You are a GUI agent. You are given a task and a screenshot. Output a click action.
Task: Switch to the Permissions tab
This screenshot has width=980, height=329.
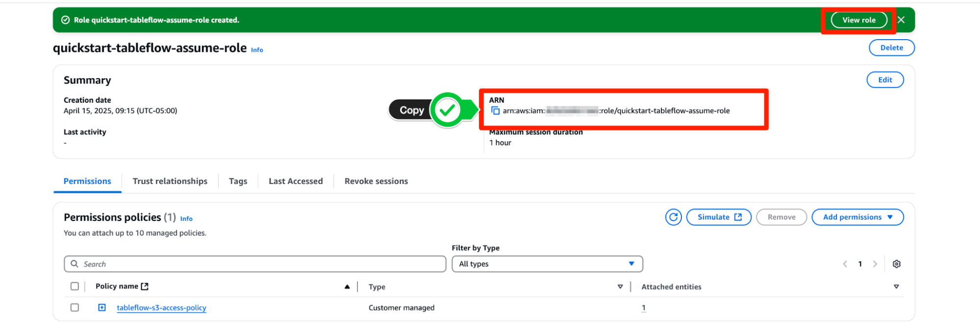(87, 181)
